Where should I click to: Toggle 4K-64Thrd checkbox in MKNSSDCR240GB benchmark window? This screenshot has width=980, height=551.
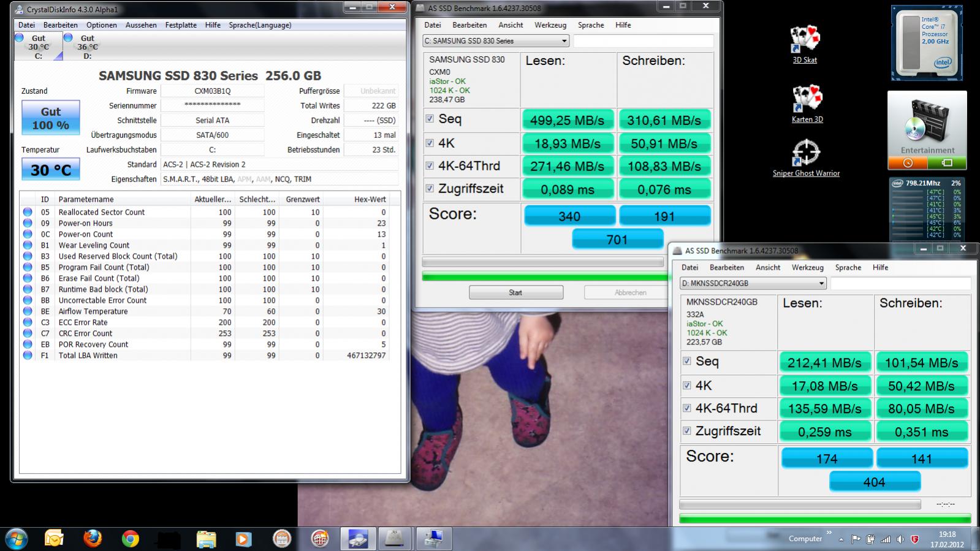tap(687, 408)
